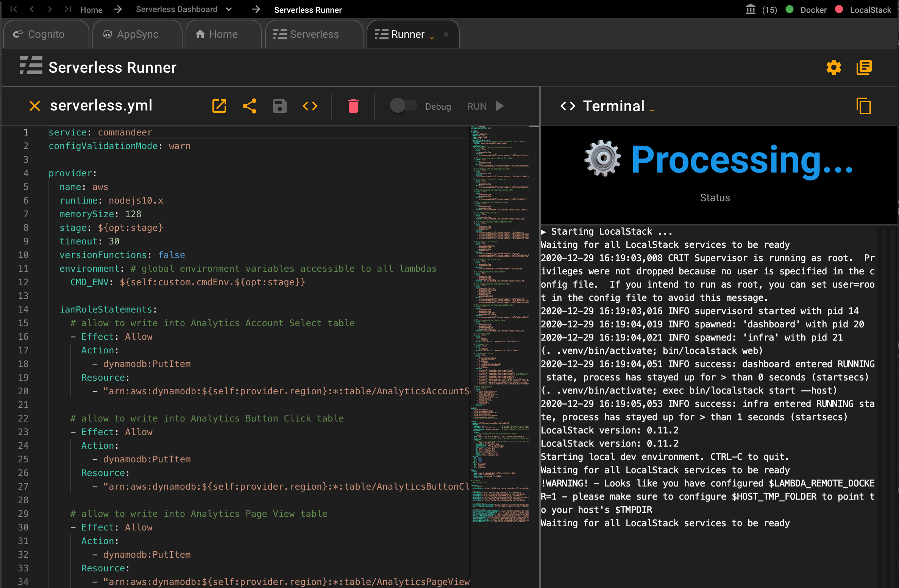Click the orange library icon in header
899x588 pixels.
(x=864, y=68)
